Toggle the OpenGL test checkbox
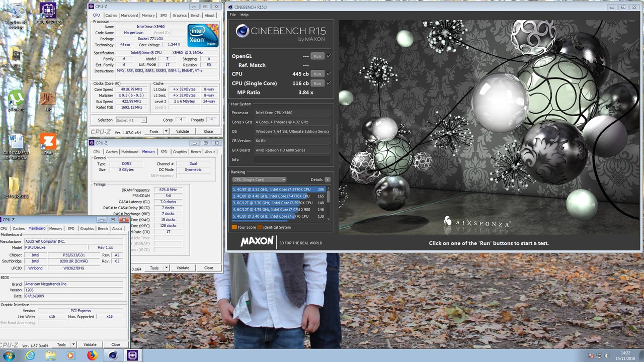 click(329, 56)
